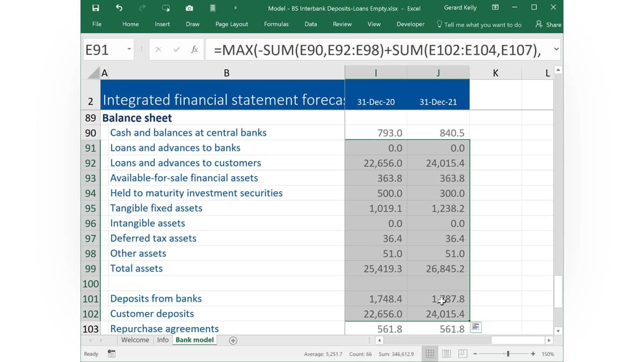This screenshot has height=362, width=644.
Task: Click the Undo arrow icon
Action: click(x=119, y=8)
